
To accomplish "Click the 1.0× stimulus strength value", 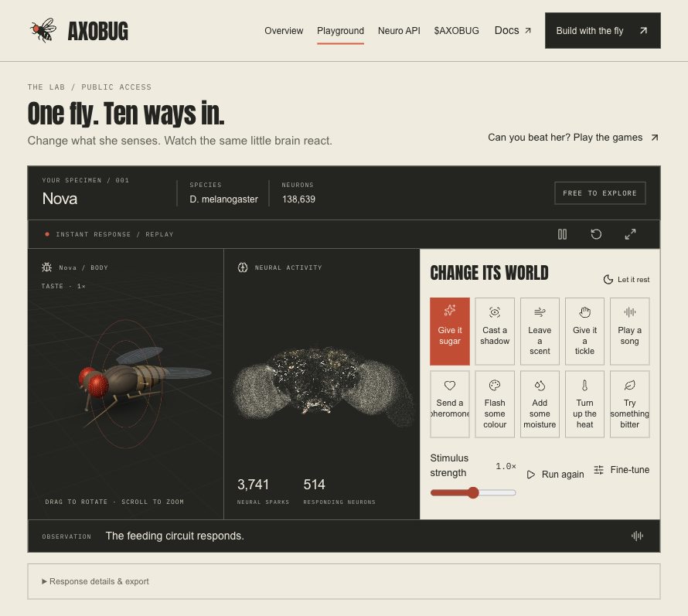I will click(506, 466).
